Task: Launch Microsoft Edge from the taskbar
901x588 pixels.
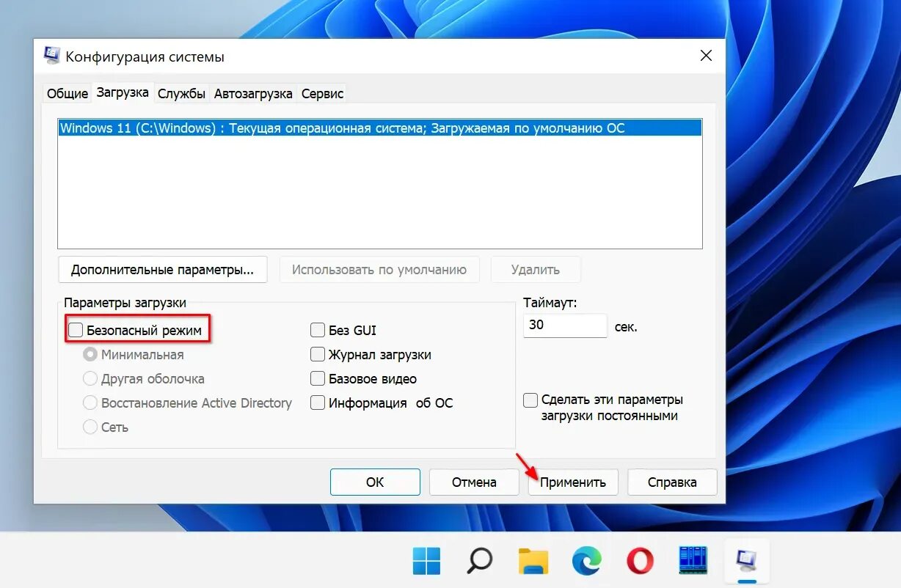Action: (x=587, y=561)
